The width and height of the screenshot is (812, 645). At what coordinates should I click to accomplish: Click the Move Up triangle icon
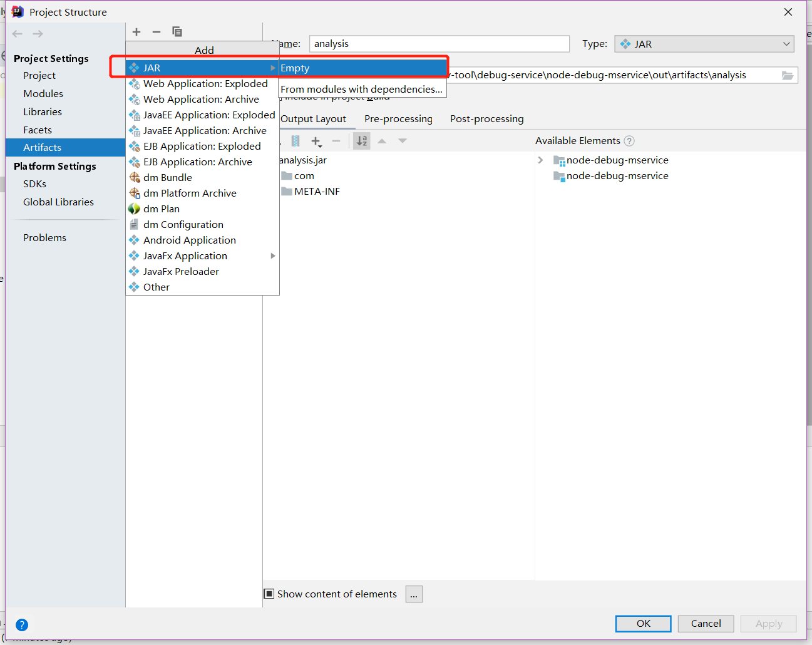(x=382, y=141)
